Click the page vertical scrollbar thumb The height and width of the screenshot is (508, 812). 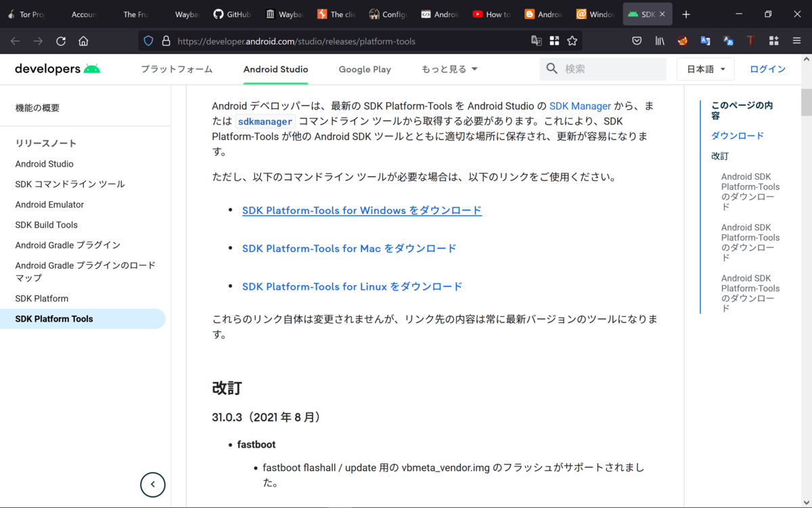tap(806, 102)
